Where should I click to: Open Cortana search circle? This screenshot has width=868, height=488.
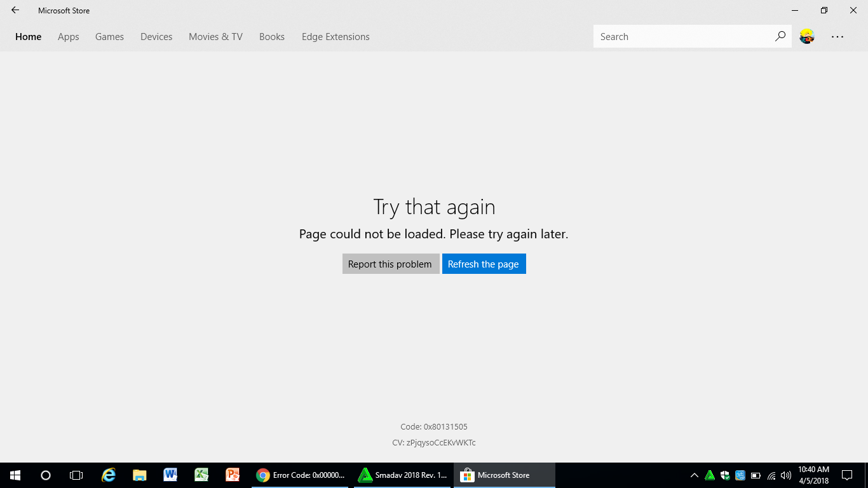46,475
